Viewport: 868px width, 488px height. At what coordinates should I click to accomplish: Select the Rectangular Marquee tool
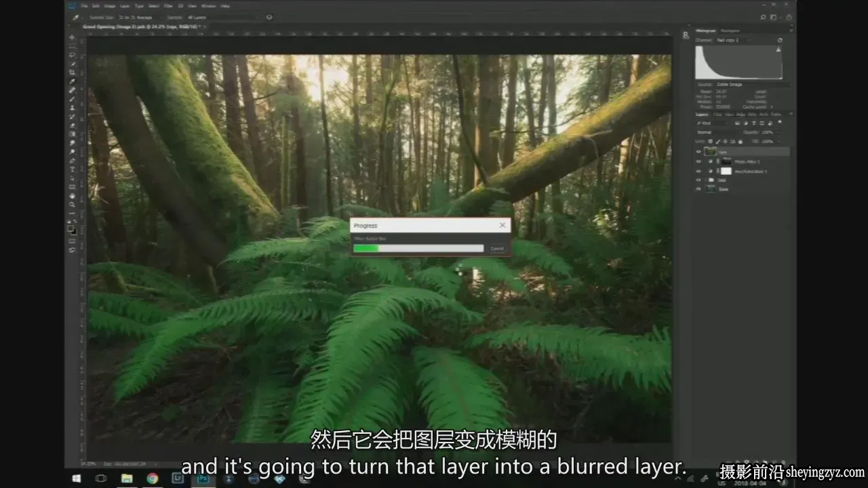point(73,47)
